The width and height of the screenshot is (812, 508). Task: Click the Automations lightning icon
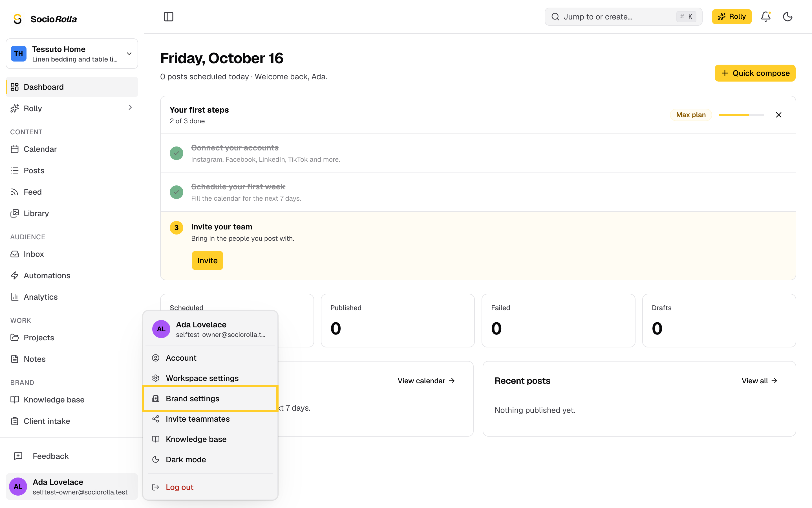(x=14, y=275)
